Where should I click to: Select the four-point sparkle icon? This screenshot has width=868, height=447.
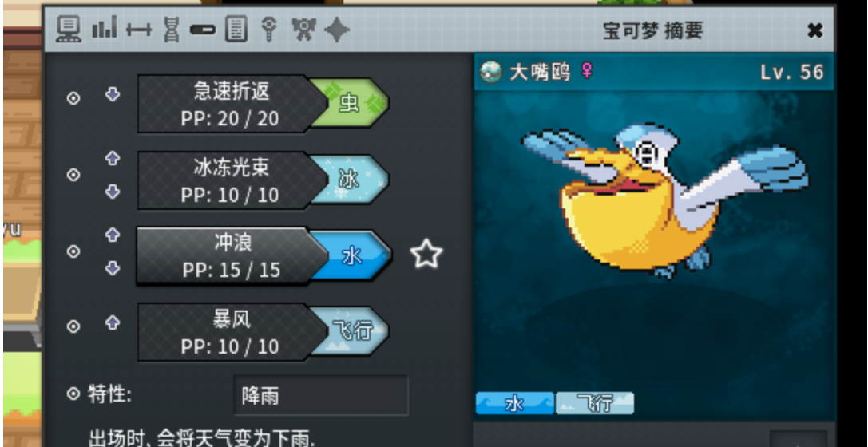(336, 30)
